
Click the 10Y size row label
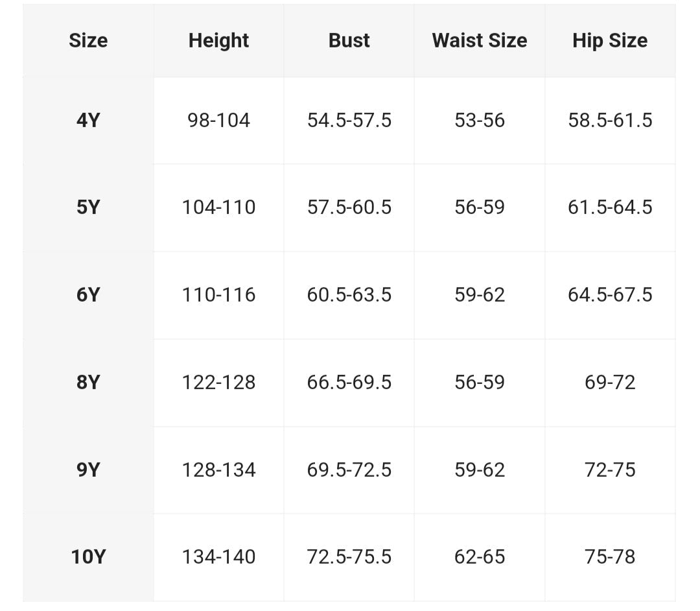[88, 557]
